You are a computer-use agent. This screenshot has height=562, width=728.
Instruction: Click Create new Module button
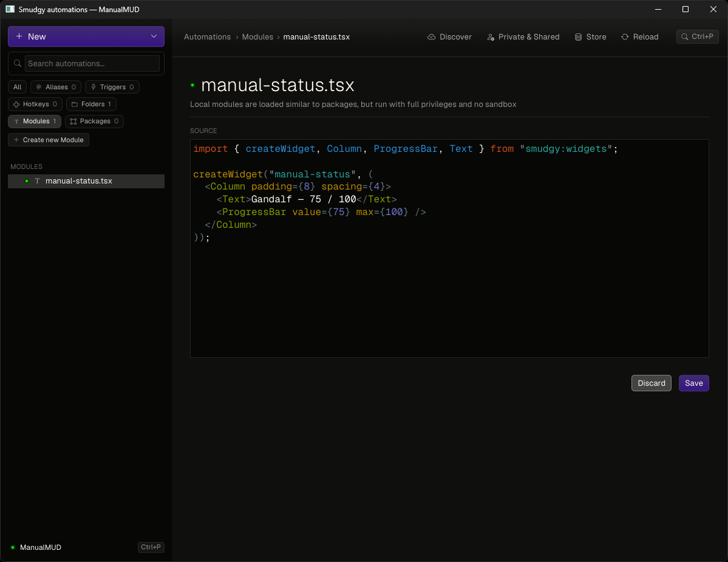[49, 140]
